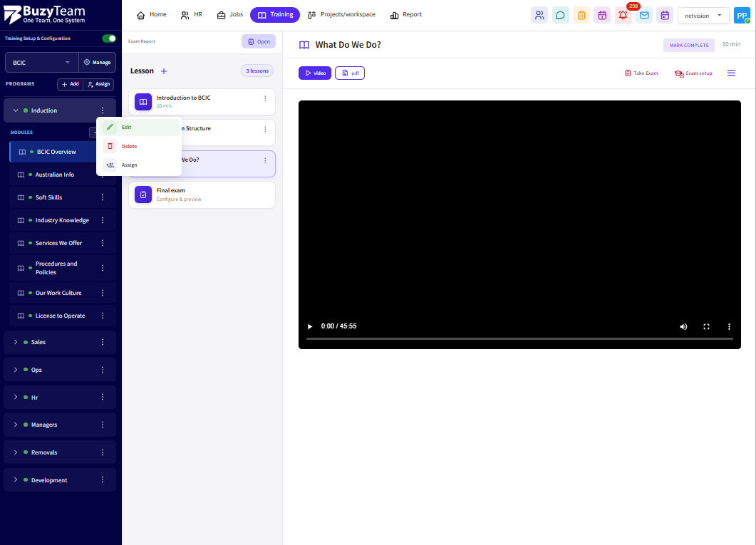Open video player more options icon
756x545 pixels.
[x=729, y=327]
